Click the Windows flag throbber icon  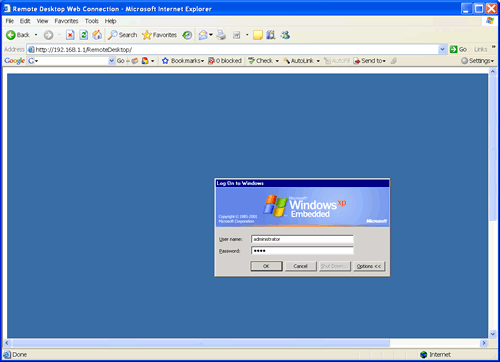(490, 21)
